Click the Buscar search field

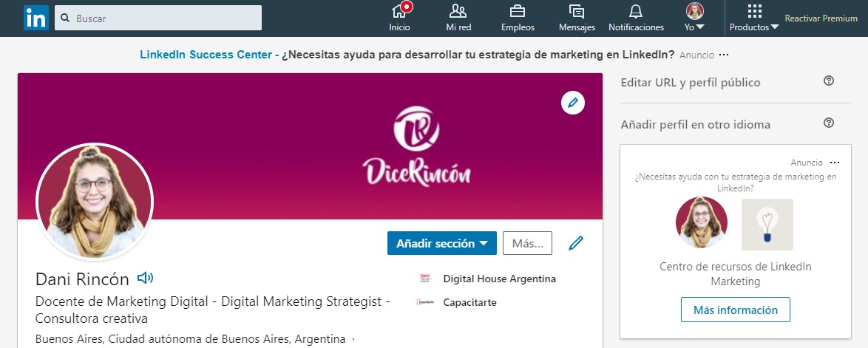point(158,18)
